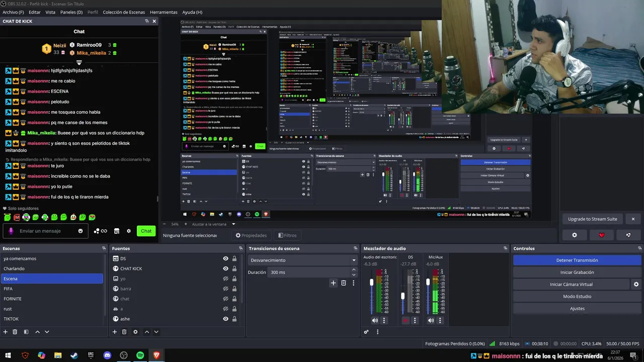Open channel points infinity icon
Image resolution: width=644 pixels, height=362 pixels.
[104, 231]
